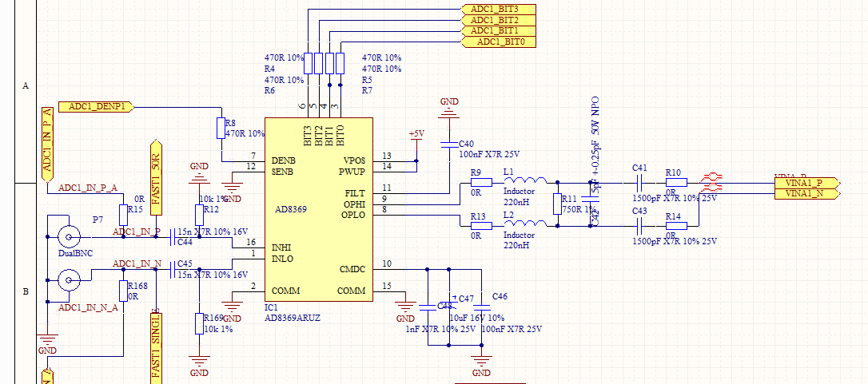Click the ADC1_IN_N_A net label

pyautogui.click(x=88, y=307)
